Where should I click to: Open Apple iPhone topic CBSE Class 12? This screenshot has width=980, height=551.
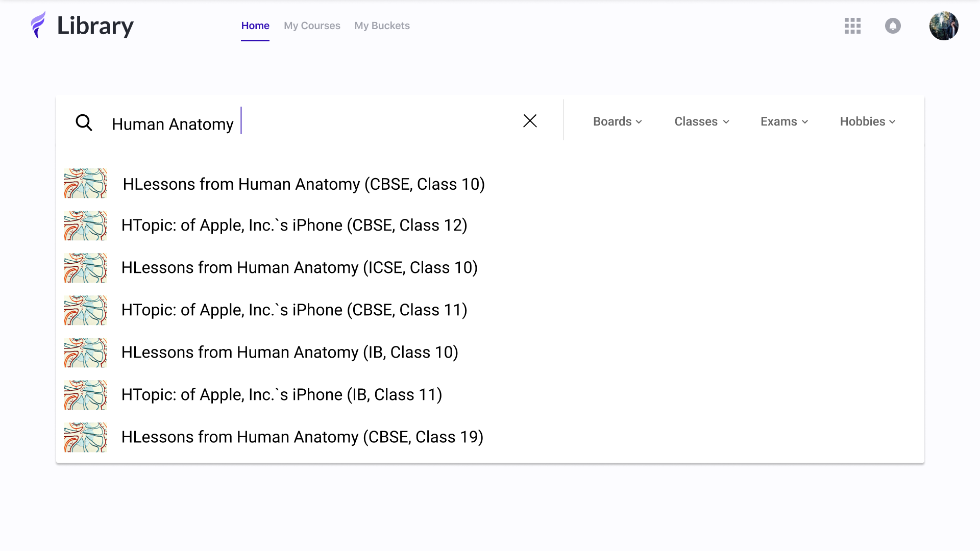click(x=294, y=226)
